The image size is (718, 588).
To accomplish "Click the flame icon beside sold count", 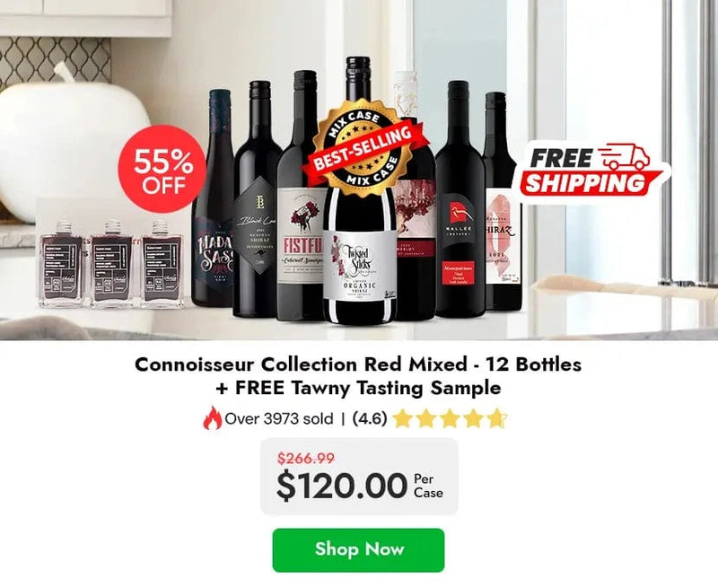I will pos(212,418).
